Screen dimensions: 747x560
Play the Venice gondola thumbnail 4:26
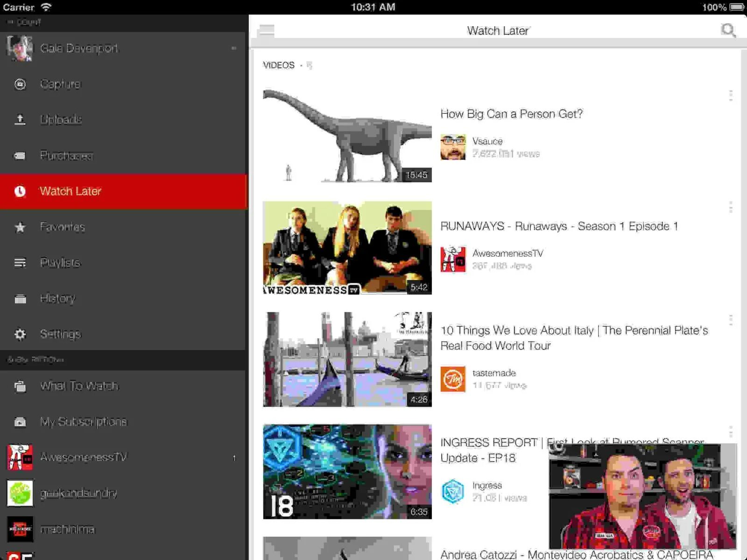pyautogui.click(x=347, y=359)
